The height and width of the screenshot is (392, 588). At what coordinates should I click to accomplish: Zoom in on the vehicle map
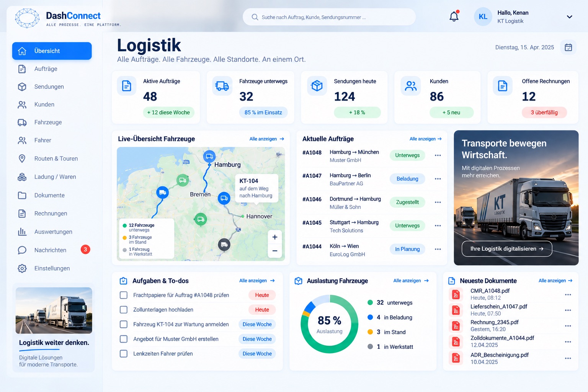[x=275, y=237]
